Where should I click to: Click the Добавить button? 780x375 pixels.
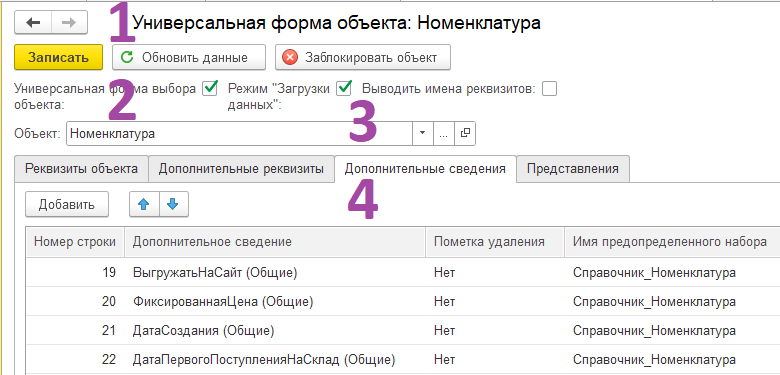67,204
